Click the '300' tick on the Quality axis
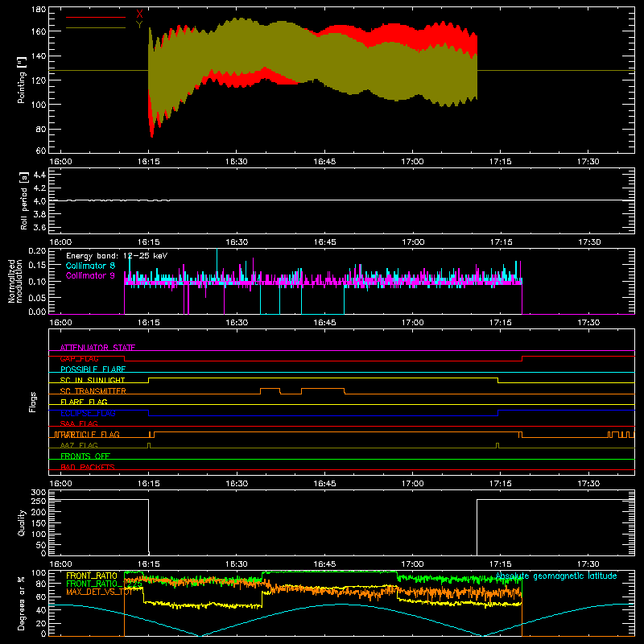Screen dimensions: 644x644 39,493
